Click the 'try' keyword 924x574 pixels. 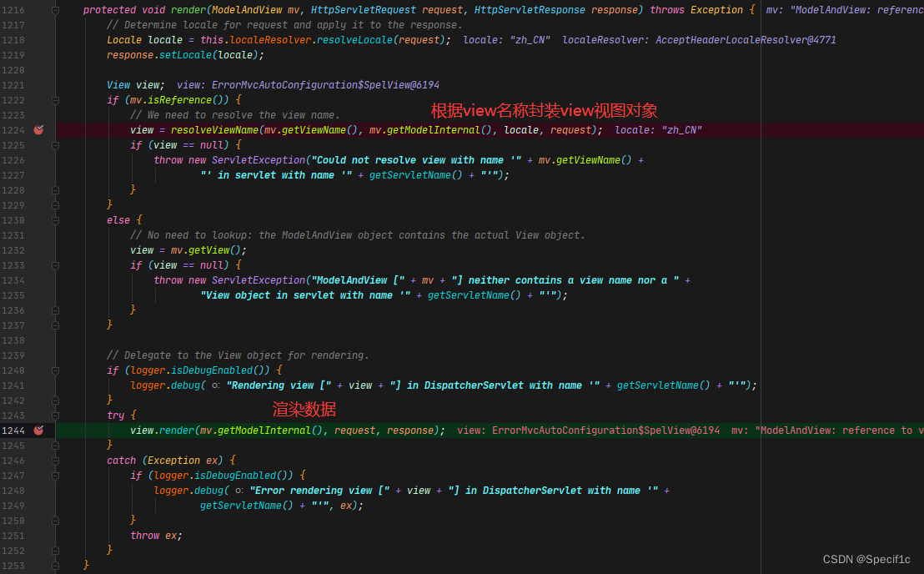click(x=115, y=415)
